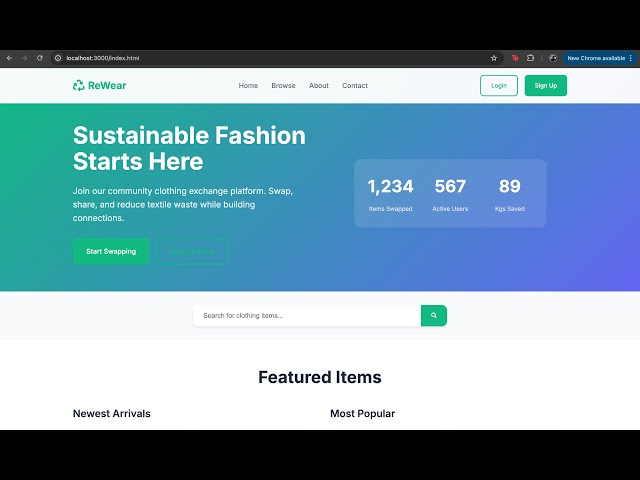Viewport: 640px width, 480px height.
Task: Click the faded outlined button beside Start Swapping
Action: pyautogui.click(x=192, y=251)
